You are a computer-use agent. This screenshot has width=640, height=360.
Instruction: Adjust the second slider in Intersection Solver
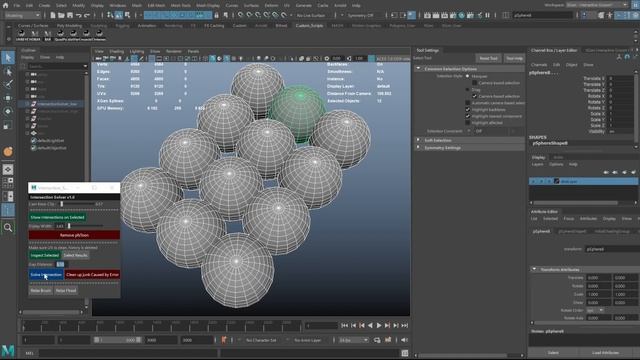pyautogui.click(x=69, y=226)
